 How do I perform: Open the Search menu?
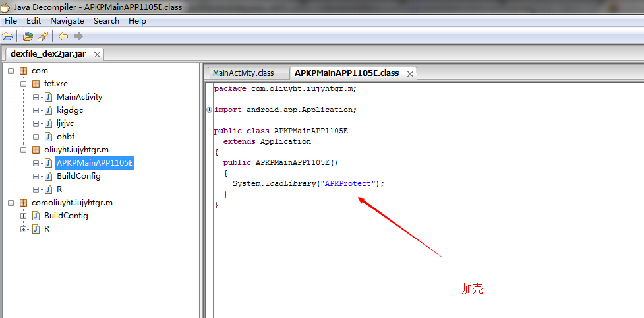coord(106,20)
